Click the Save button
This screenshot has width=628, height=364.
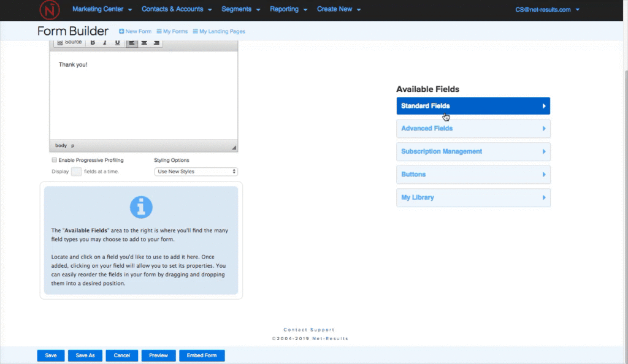point(51,355)
